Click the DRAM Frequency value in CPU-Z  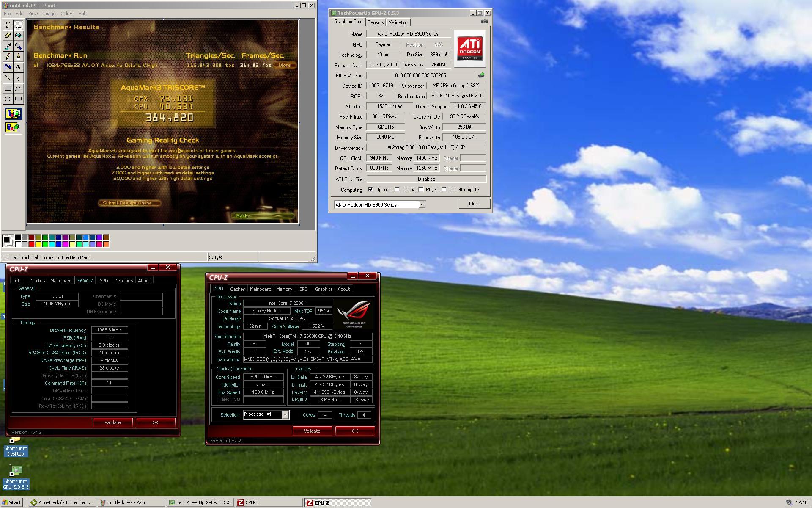click(109, 330)
